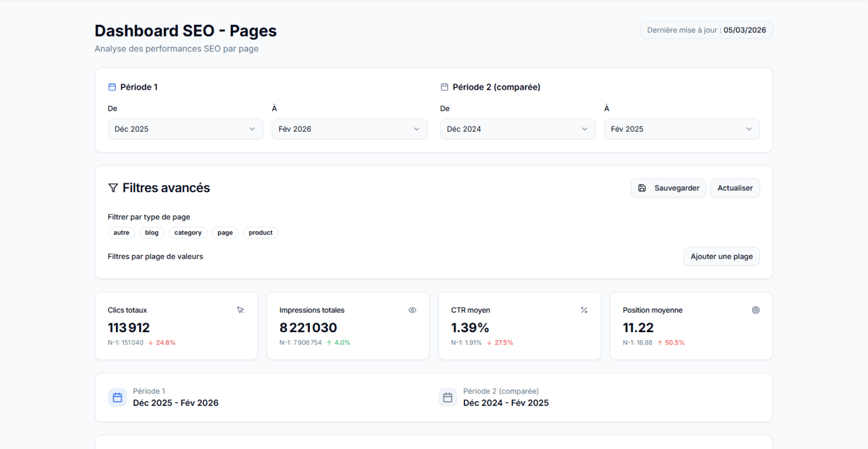The height and width of the screenshot is (449, 868).
Task: Click the Actualiser button
Action: tap(735, 188)
